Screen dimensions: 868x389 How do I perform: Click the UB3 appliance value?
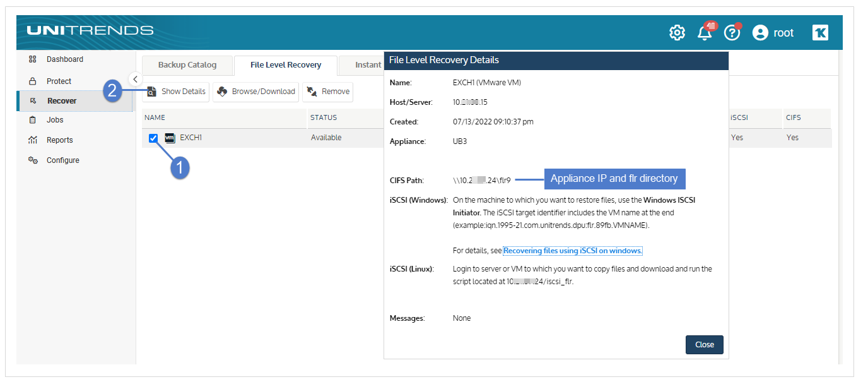(x=460, y=142)
